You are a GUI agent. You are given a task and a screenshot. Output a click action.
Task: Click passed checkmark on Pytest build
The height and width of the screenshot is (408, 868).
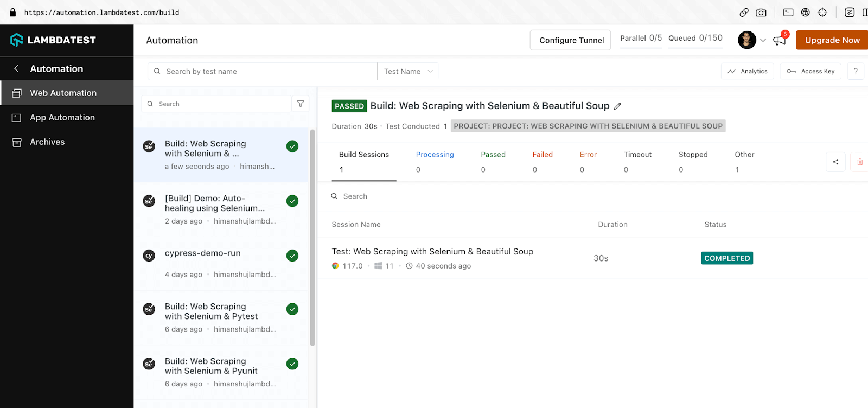click(292, 309)
